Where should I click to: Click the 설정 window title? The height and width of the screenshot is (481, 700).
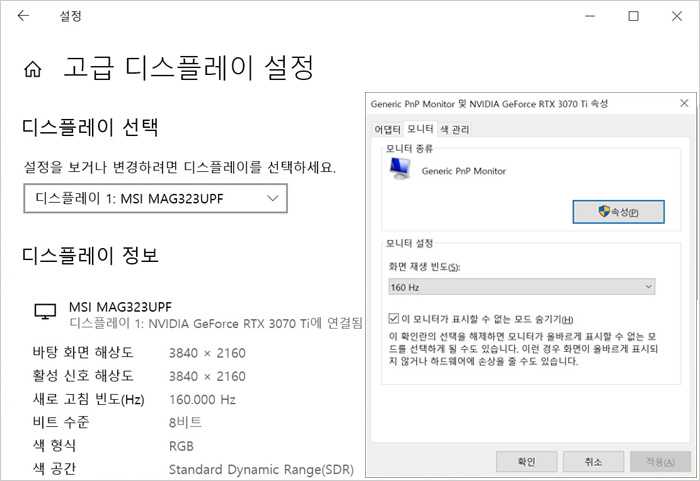point(71,16)
